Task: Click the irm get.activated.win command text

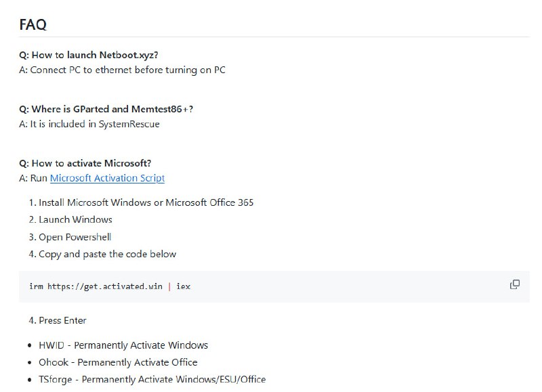Action: click(96, 286)
